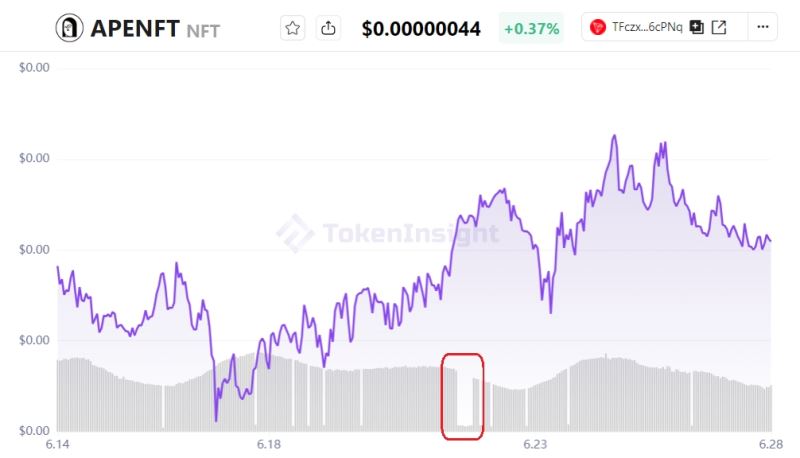The height and width of the screenshot is (458, 800).
Task: Click the $0.00000044 price value
Action: click(x=420, y=28)
